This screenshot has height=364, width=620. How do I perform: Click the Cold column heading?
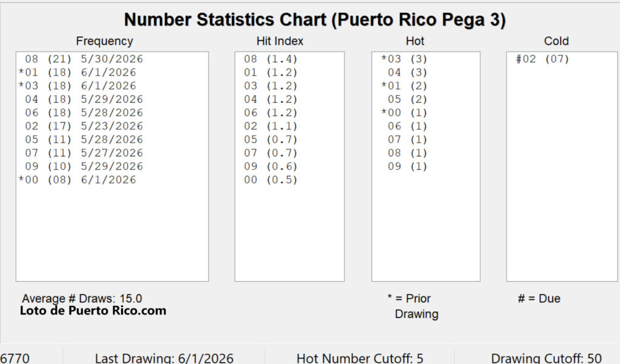(556, 41)
